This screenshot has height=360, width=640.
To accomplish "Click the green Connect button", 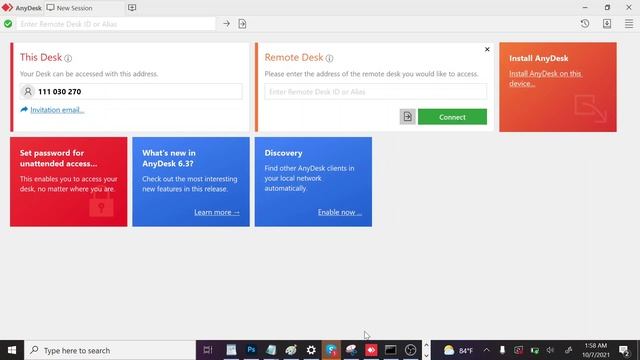I will tap(452, 117).
